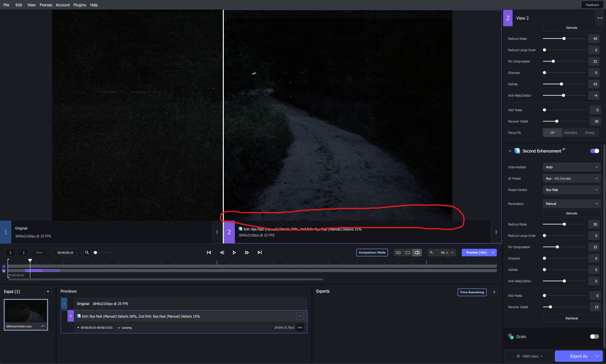Select the side-by-side view layout icon
The image size is (606, 364).
tap(398, 253)
